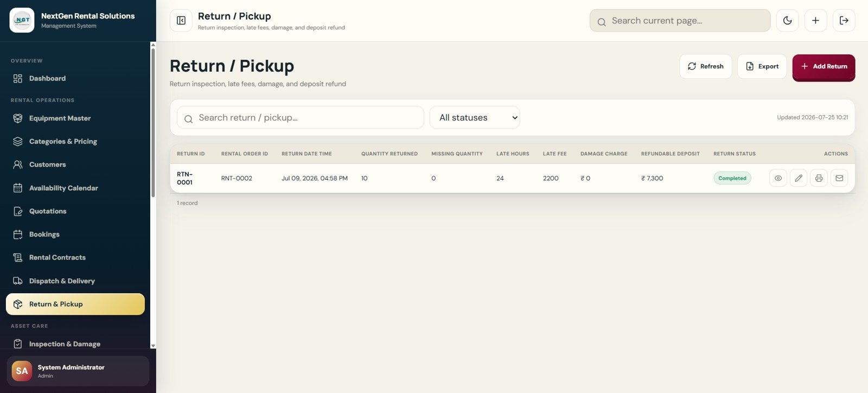Print return RTN-0001 record
The width and height of the screenshot is (868, 393).
[819, 178]
